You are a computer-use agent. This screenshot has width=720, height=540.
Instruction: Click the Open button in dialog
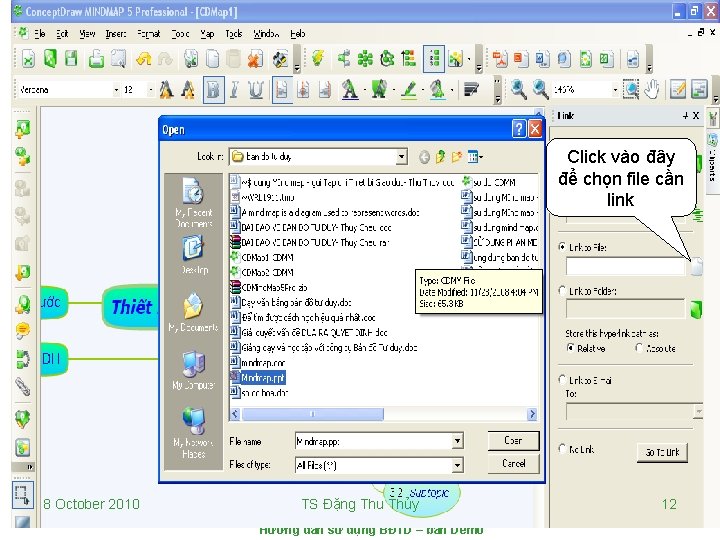click(x=513, y=441)
